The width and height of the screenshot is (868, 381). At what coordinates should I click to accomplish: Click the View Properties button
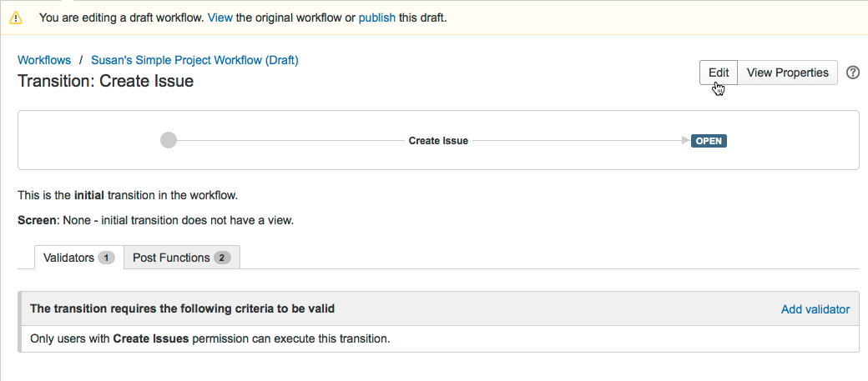pyautogui.click(x=787, y=73)
